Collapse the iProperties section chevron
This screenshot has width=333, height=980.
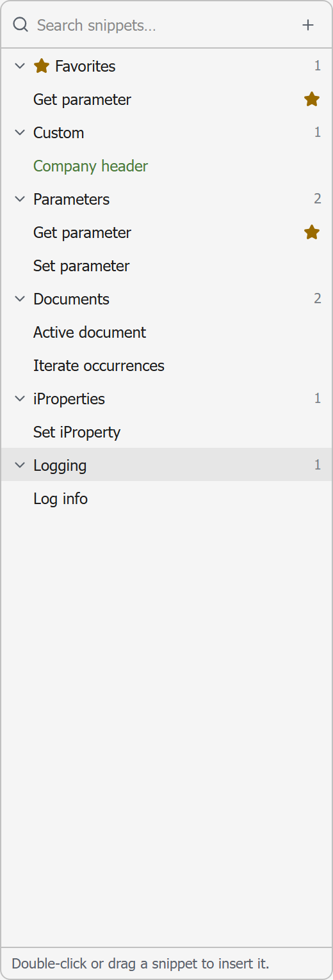20,399
